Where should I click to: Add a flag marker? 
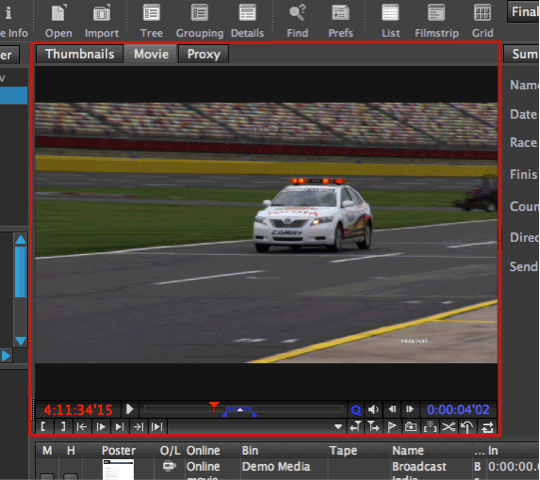392,427
